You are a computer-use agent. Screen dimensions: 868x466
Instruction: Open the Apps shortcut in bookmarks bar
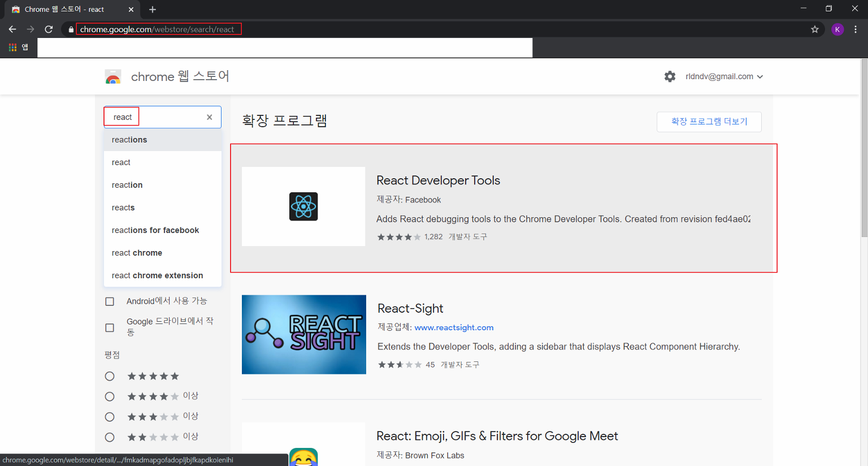click(19, 48)
